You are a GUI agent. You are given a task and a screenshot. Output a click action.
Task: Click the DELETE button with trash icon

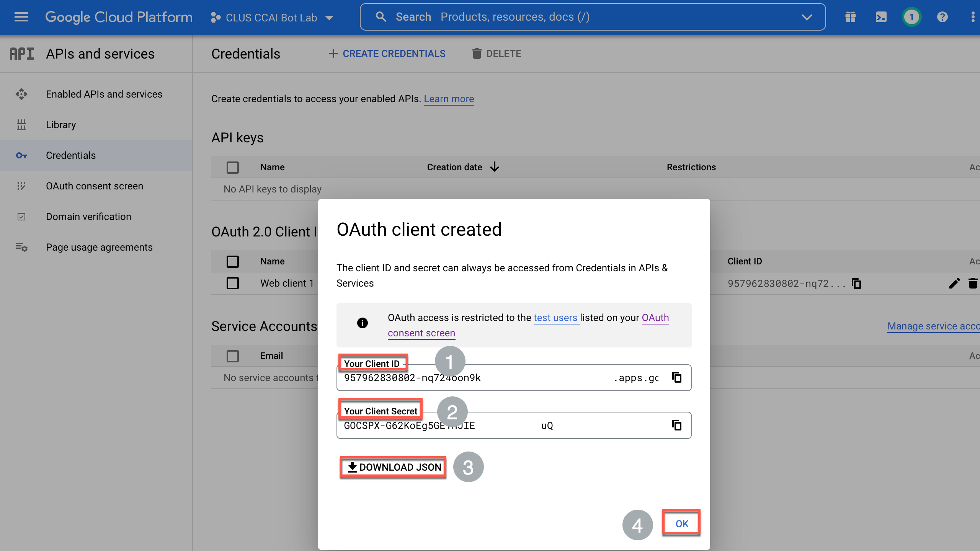pos(497,54)
